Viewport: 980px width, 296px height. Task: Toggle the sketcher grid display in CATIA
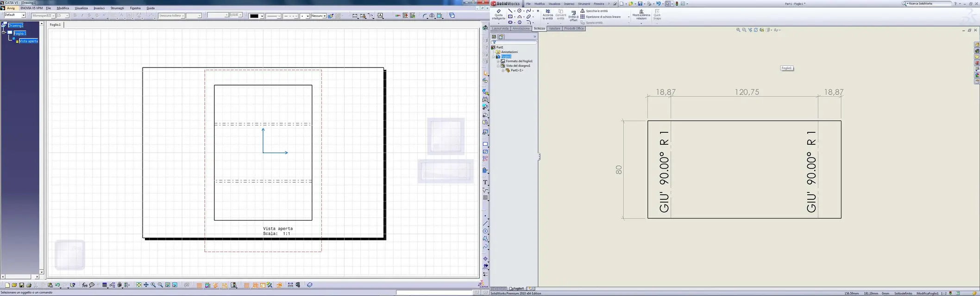tap(199, 285)
